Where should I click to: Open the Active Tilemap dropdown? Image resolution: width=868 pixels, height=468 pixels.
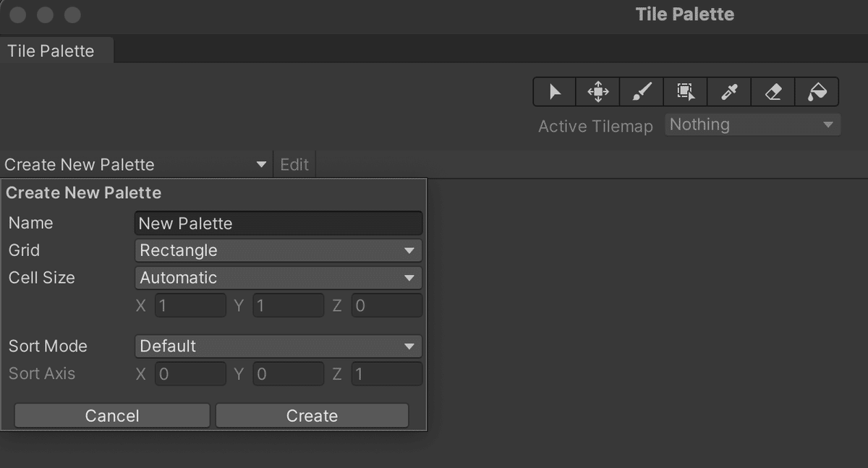[752, 125]
